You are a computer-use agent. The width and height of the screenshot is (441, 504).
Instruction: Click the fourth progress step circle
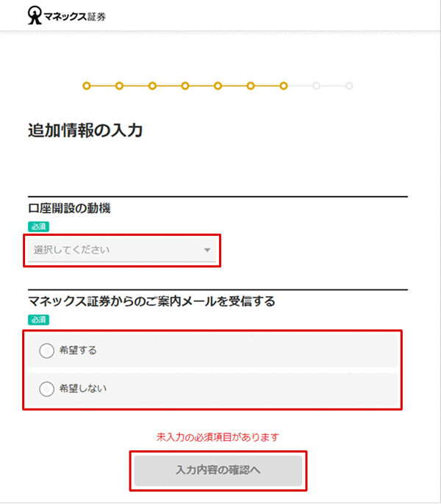185,86
